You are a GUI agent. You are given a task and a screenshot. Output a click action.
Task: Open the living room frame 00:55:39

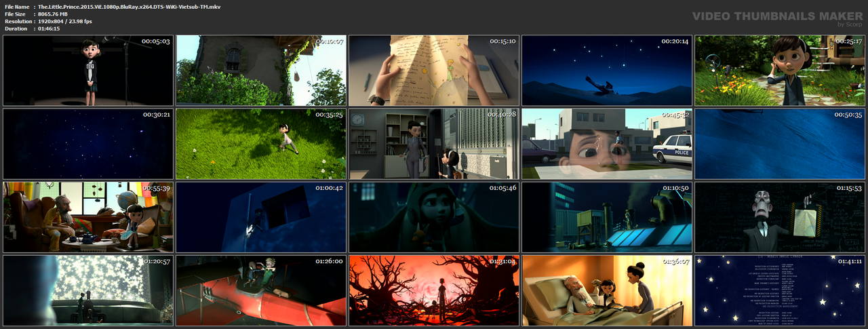[x=88, y=217]
